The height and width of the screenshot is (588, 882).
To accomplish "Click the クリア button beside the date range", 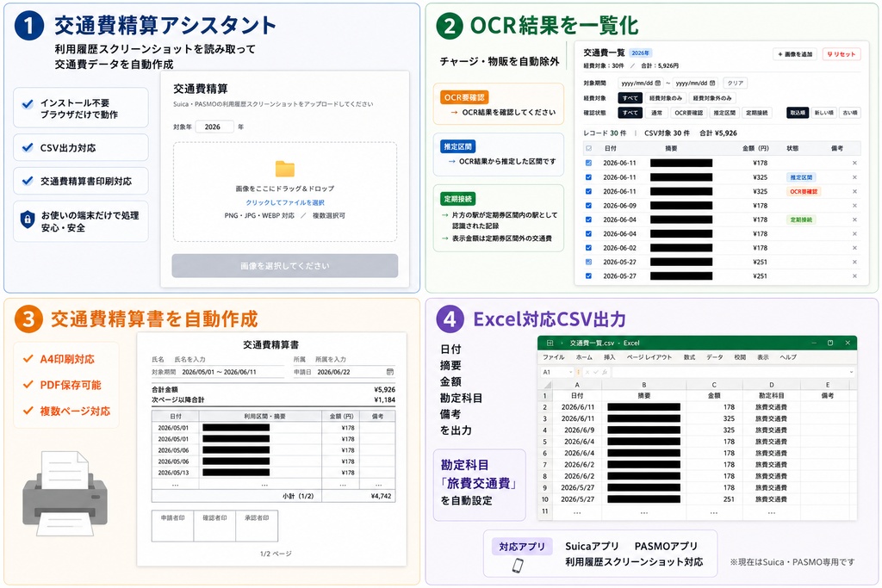I will [x=736, y=84].
